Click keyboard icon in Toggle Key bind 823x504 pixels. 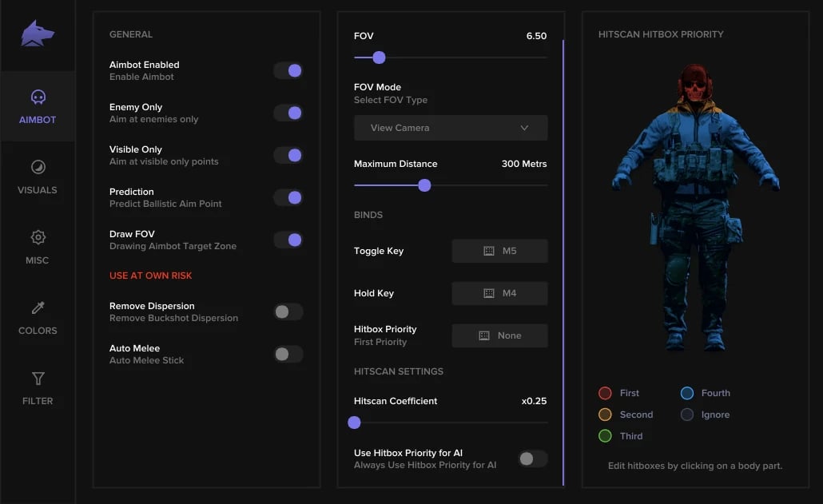(489, 251)
